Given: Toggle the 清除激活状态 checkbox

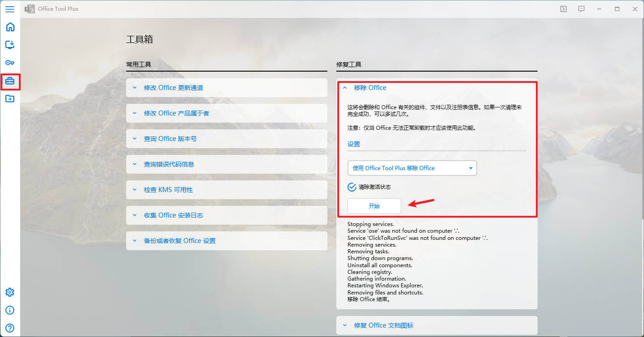Looking at the screenshot, I should point(352,187).
